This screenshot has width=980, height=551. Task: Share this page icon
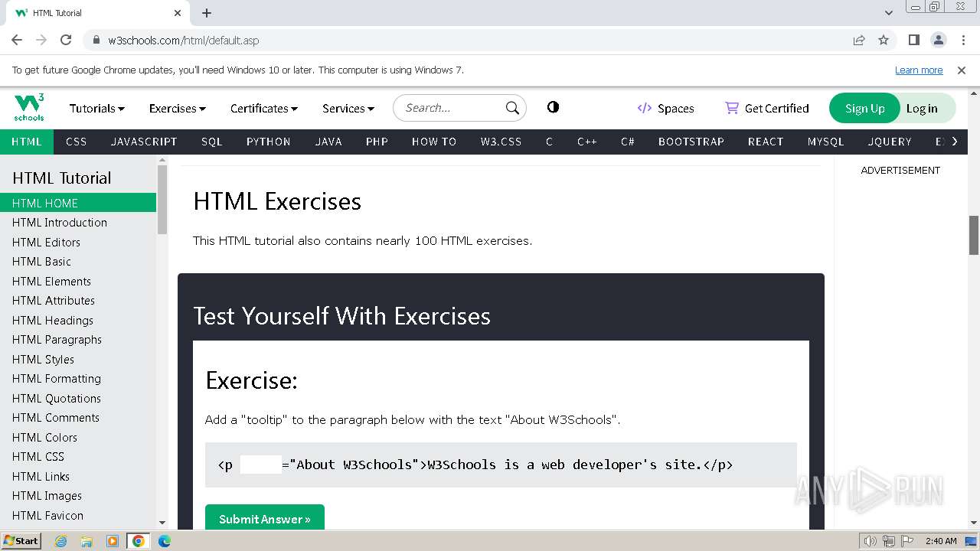tap(859, 40)
